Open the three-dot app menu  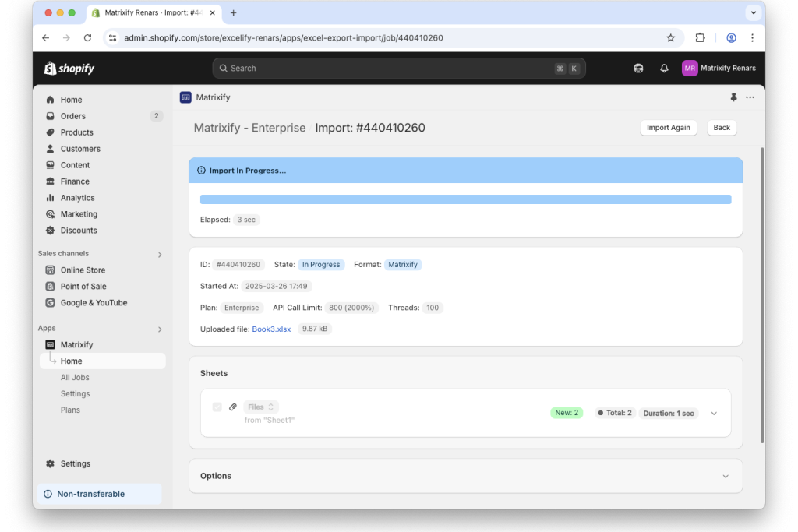pos(750,97)
